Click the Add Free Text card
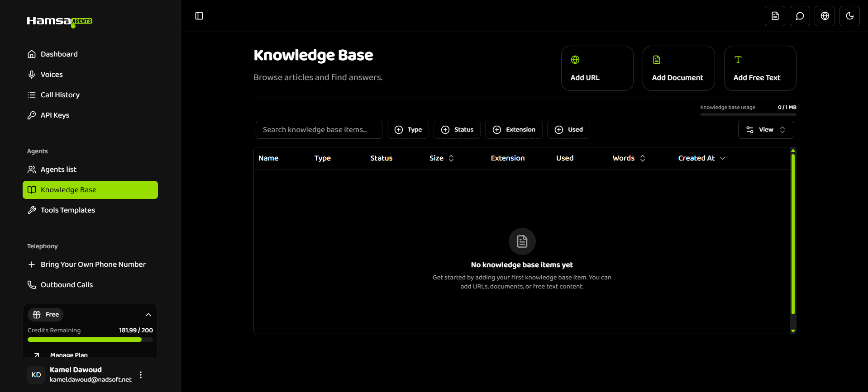868x392 pixels. (x=760, y=68)
